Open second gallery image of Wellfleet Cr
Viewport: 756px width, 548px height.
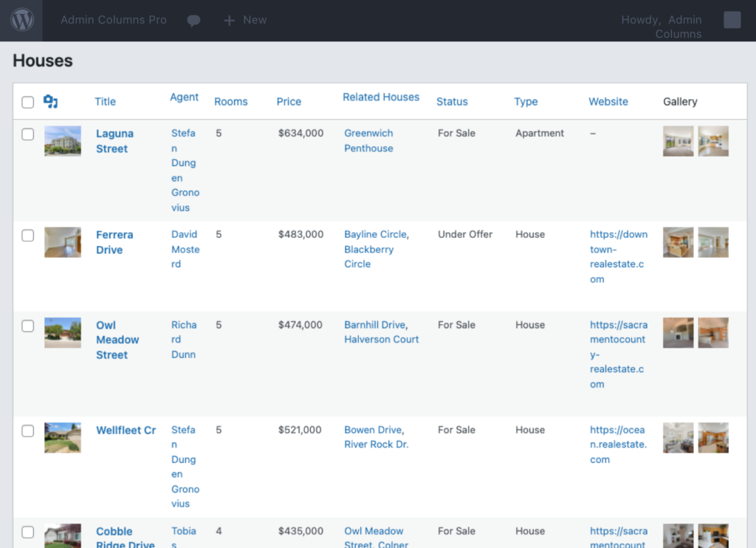click(x=713, y=437)
